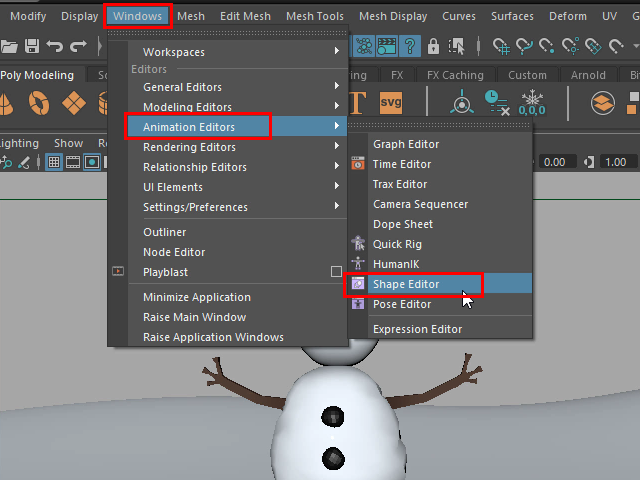Select Shape Editor from the submenu
Screen dimensions: 640x480
click(406, 284)
